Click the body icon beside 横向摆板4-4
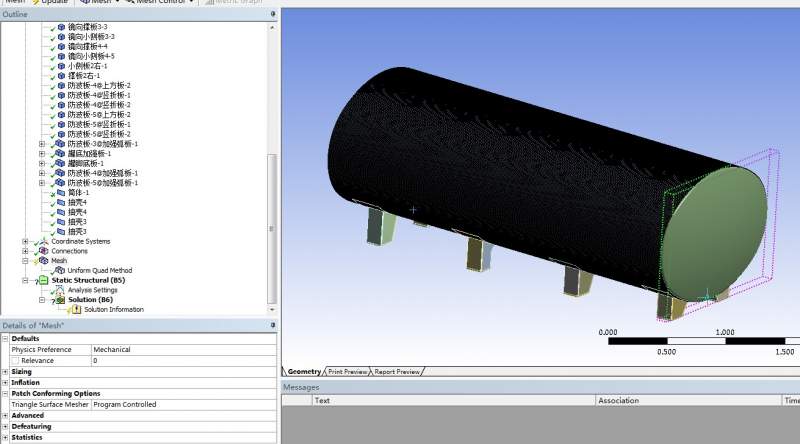 61,46
